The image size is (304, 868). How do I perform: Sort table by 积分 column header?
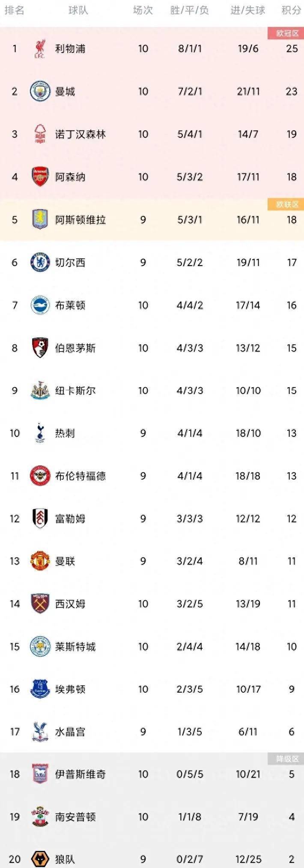291,10
